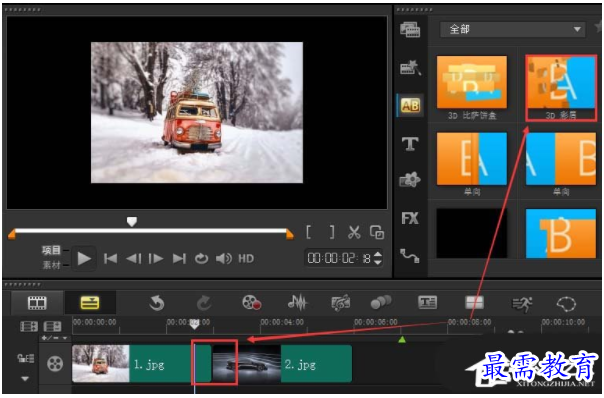Redo the last action
The image size is (604, 398).
click(x=204, y=304)
